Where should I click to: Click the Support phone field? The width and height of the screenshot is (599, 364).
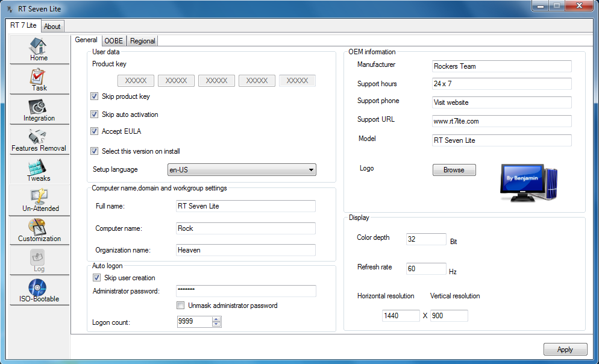(502, 102)
